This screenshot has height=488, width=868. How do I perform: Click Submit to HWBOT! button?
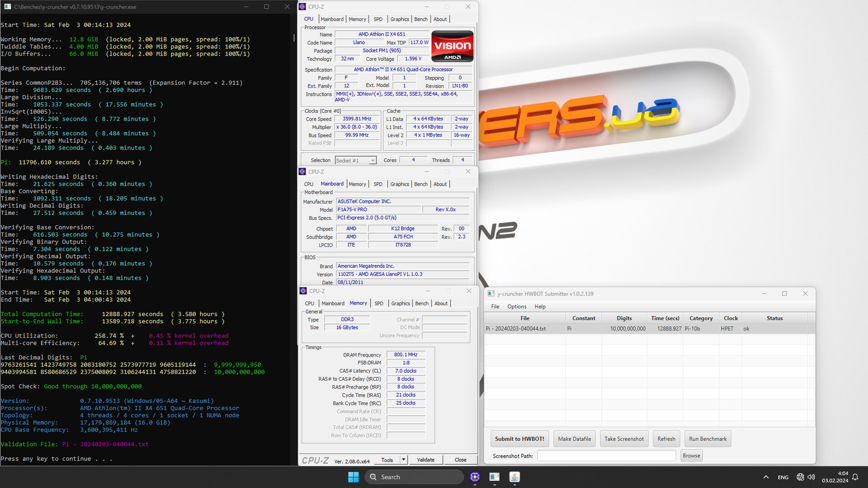(519, 439)
